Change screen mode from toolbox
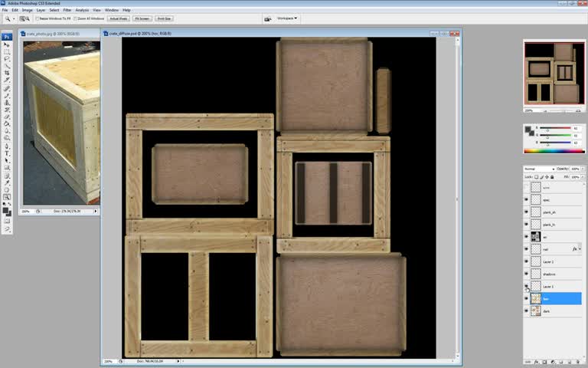The image size is (588, 368). pos(7,228)
